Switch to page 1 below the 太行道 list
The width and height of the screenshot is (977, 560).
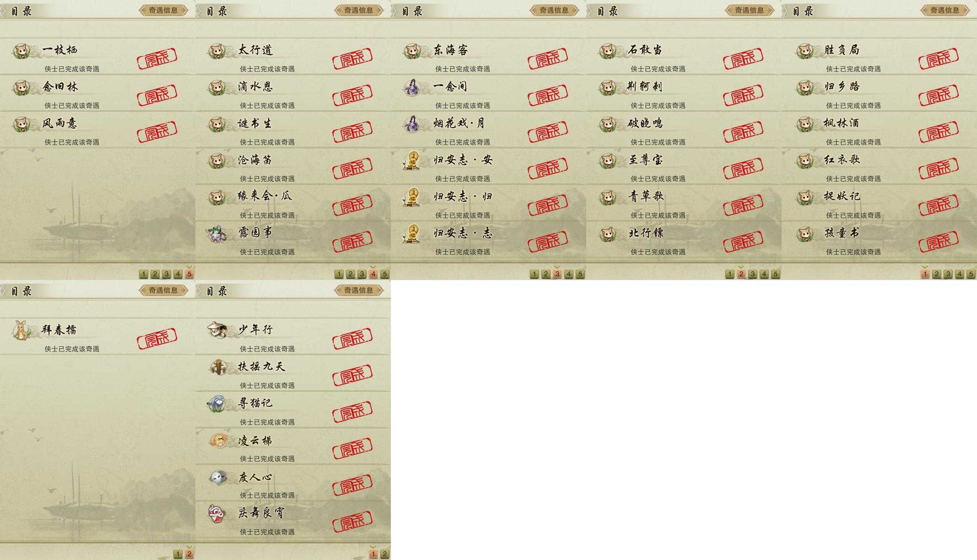coord(339,274)
